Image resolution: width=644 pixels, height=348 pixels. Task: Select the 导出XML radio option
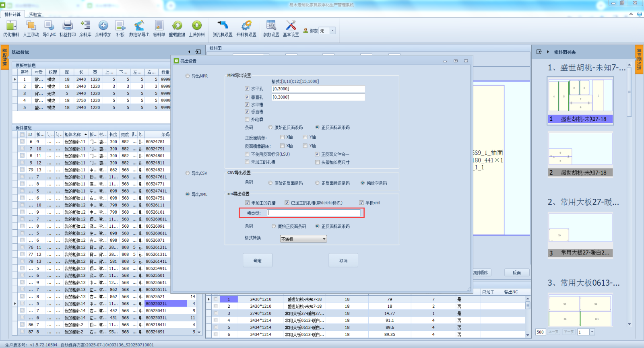pyautogui.click(x=188, y=194)
